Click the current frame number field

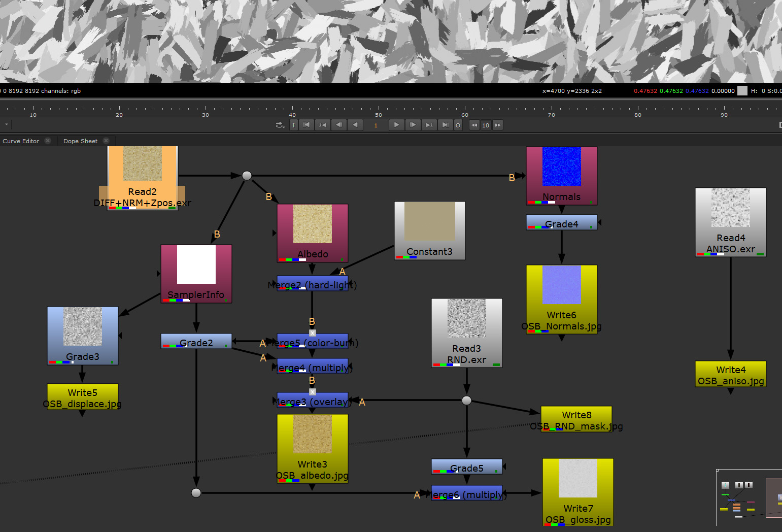point(376,125)
